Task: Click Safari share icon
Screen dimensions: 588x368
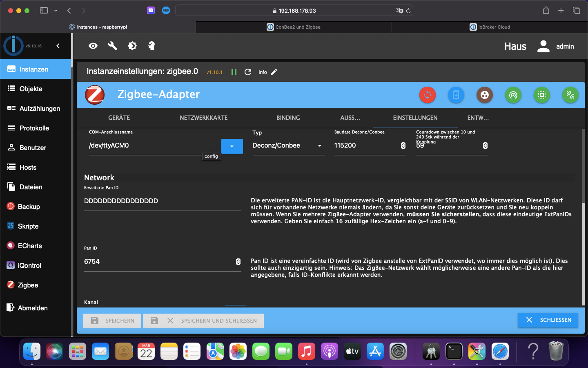Action: (x=546, y=11)
